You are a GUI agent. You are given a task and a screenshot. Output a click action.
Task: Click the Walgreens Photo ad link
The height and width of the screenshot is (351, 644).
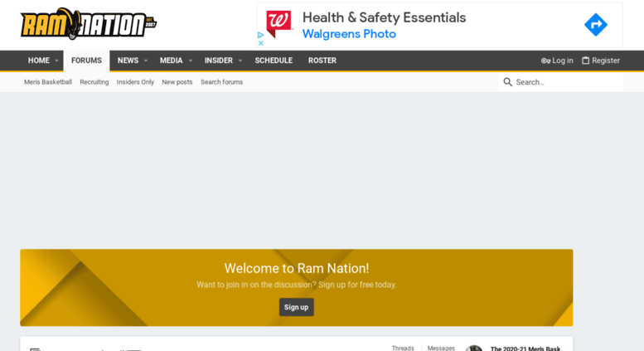349,34
